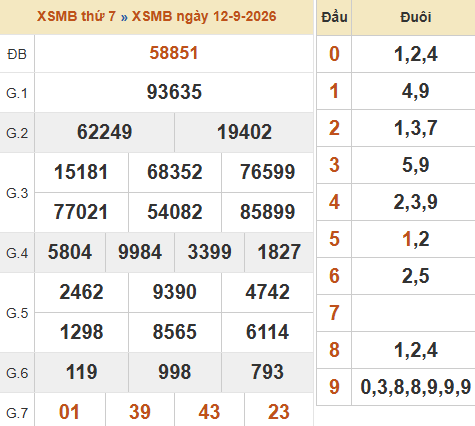Image resolution: width=475 pixels, height=426 pixels.
Task: Select head digit 4 in Đầu column
Action: [334, 202]
